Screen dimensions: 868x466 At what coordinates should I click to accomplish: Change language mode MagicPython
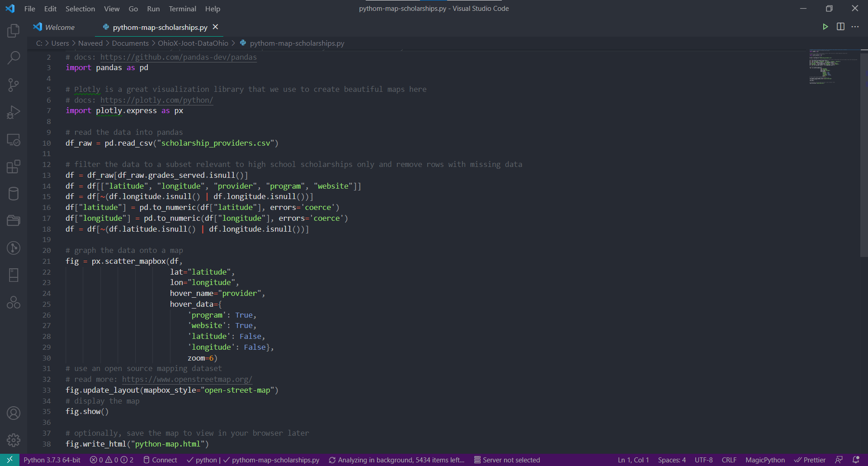tap(765, 460)
